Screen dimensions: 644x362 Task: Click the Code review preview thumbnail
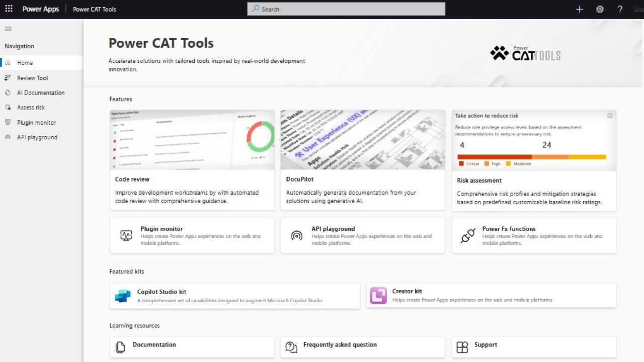(192, 140)
